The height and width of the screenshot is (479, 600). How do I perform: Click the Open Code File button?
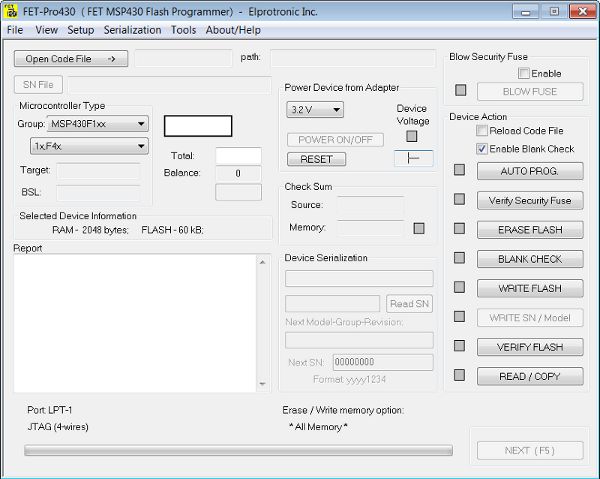(x=71, y=59)
